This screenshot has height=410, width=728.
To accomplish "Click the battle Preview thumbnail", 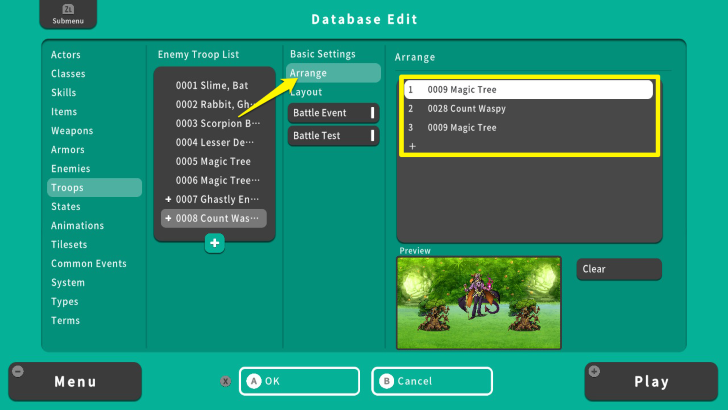I will [479, 303].
